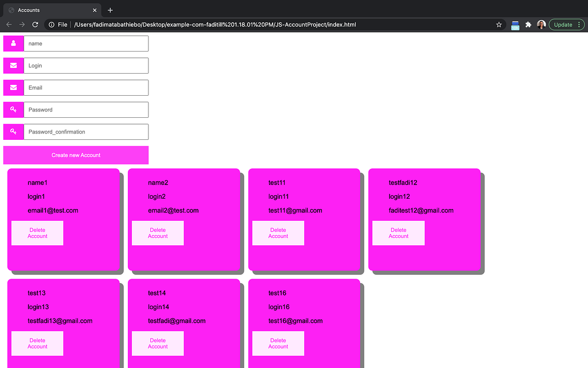
Task: Click the browser profile avatar
Action: pos(541,24)
